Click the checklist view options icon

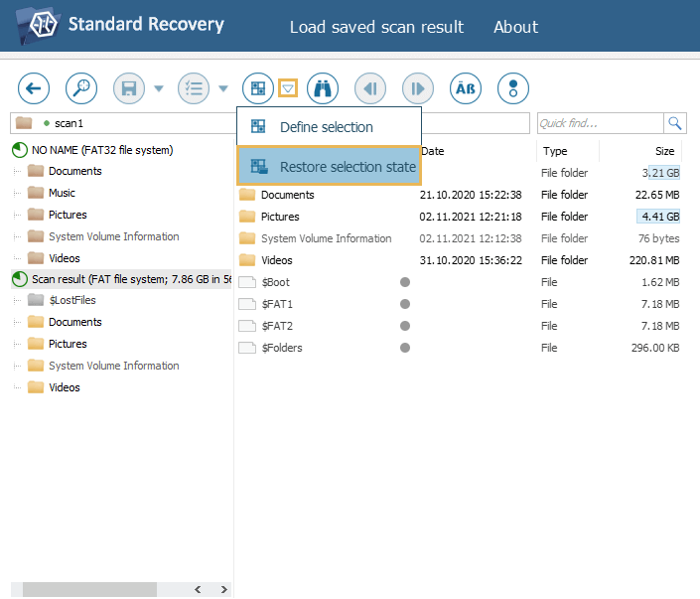click(x=194, y=88)
